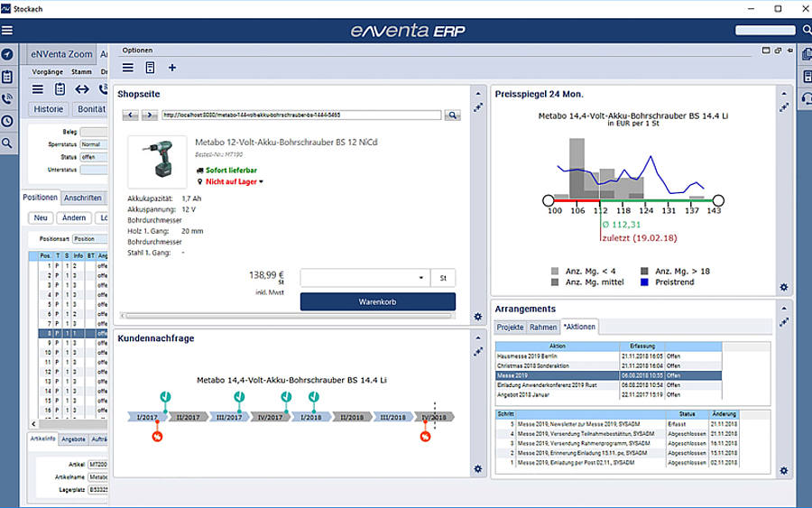Viewport: 812px width, 508px height.
Task: Click the Shopseite URL search button
Action: [x=453, y=115]
